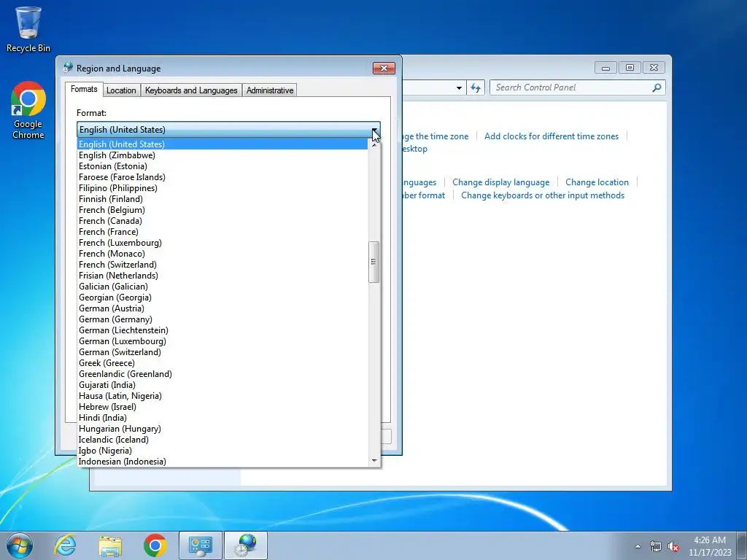The width and height of the screenshot is (747, 560).
Task: Collapse the Format combo box arrow
Action: coord(376,130)
